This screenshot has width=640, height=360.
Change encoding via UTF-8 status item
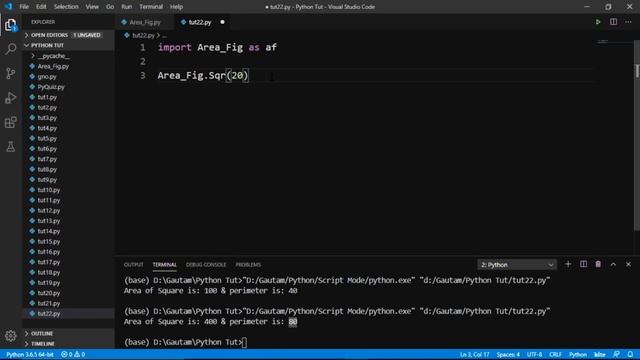tap(534, 354)
